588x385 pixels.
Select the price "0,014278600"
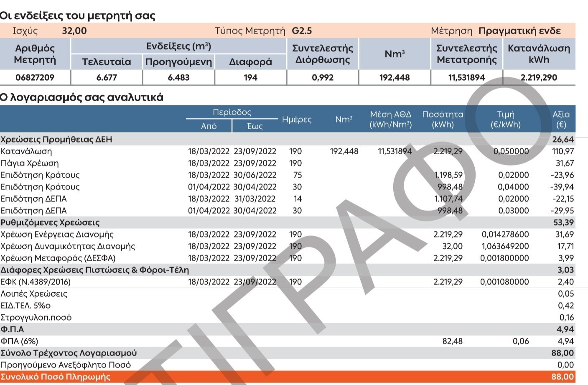pos(505,235)
